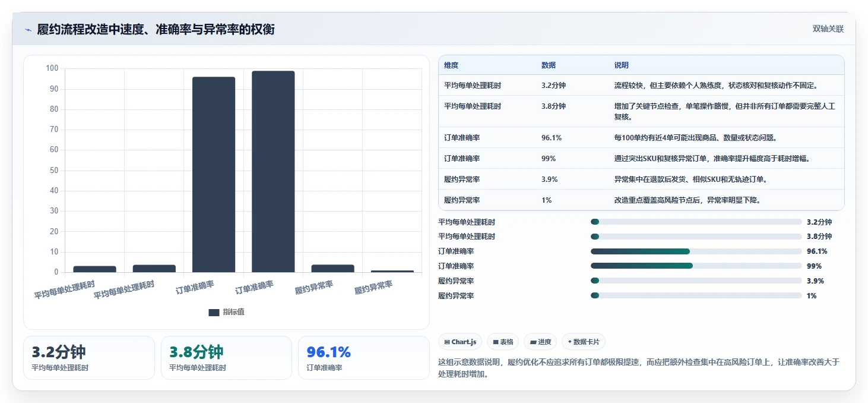This screenshot has width=868, height=403.
Task: Click y-axis label 0 on chart
Action: [56, 272]
